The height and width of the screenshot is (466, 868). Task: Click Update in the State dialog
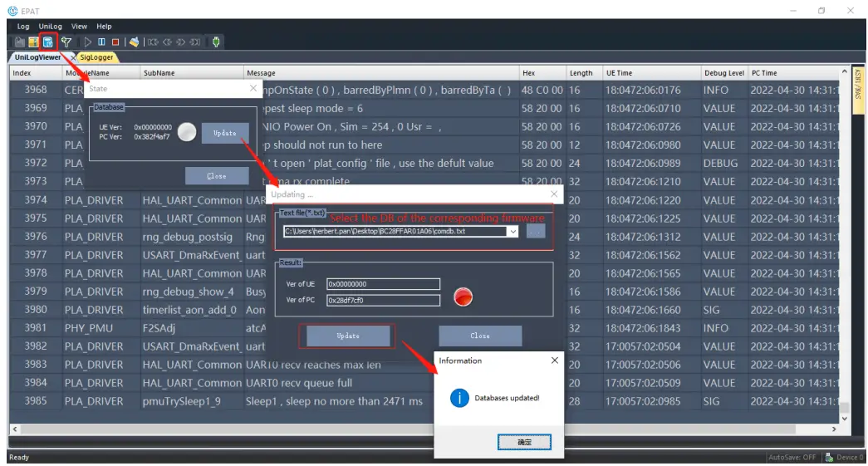[x=225, y=133]
